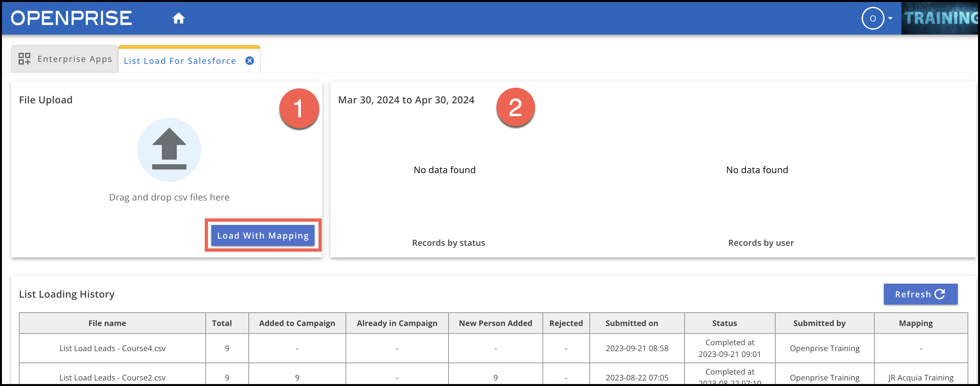
Task: Select the List Load Leads - Course4.csv row
Action: tap(112, 349)
